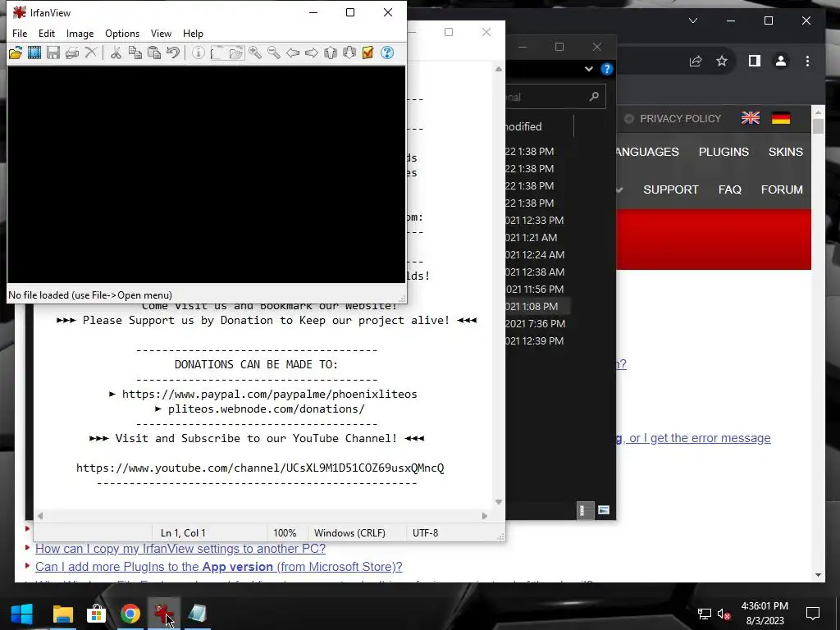The width and height of the screenshot is (840, 630).
Task: Open the PLUGINS website nav item
Action: coord(724,152)
